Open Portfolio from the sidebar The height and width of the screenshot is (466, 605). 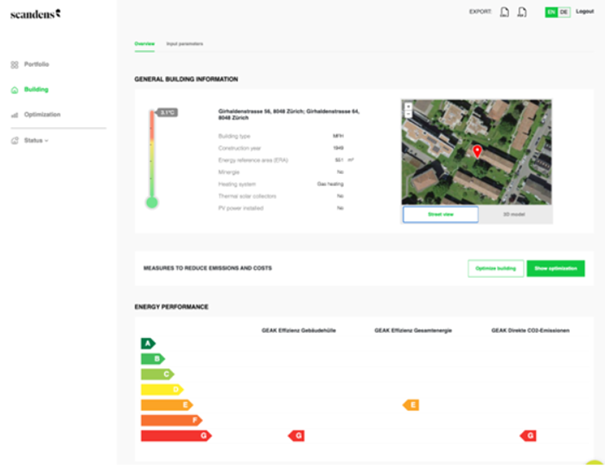click(x=36, y=64)
